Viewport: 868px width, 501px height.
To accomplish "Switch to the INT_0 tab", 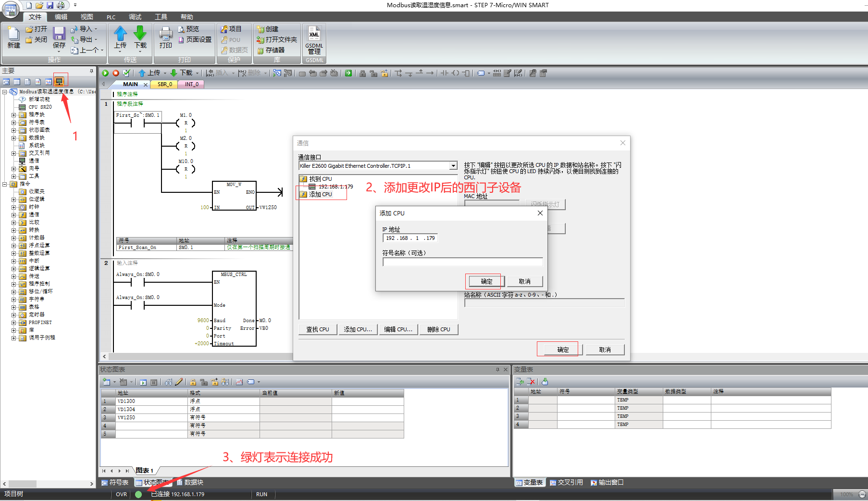I will click(x=191, y=84).
